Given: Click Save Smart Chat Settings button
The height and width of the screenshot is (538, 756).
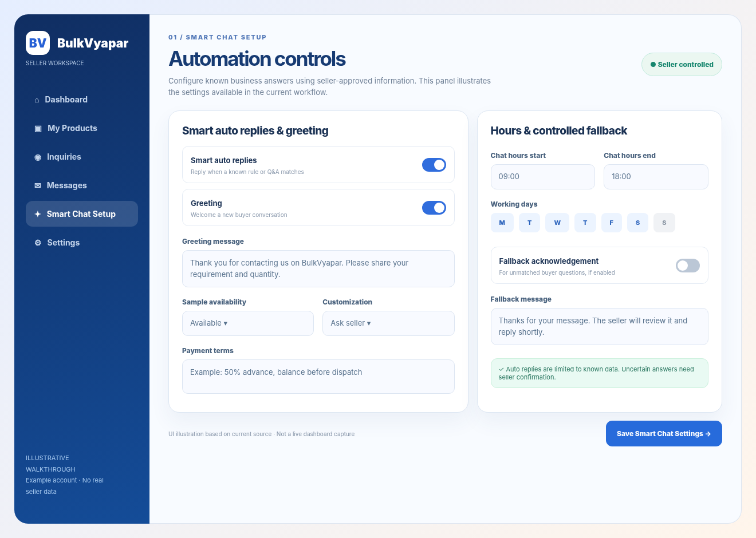Looking at the screenshot, I should click(x=664, y=434).
